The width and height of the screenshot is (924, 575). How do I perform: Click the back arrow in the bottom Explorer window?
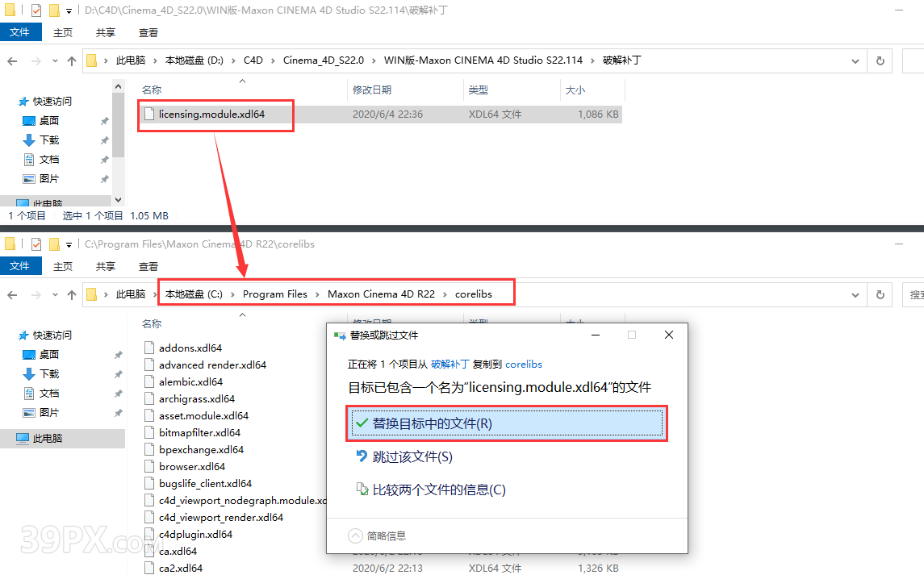coord(13,295)
